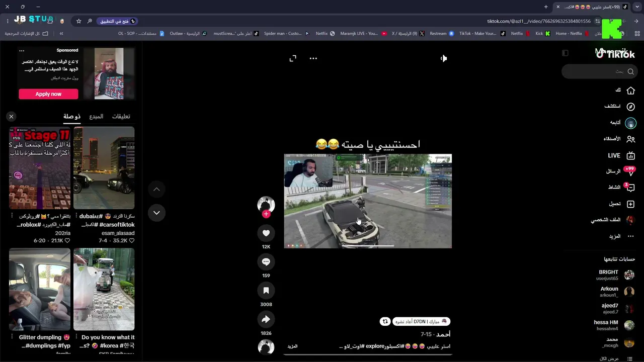Screen dimensions: 644x362
Task: Open the Arkoun followed account
Action: 617,292
